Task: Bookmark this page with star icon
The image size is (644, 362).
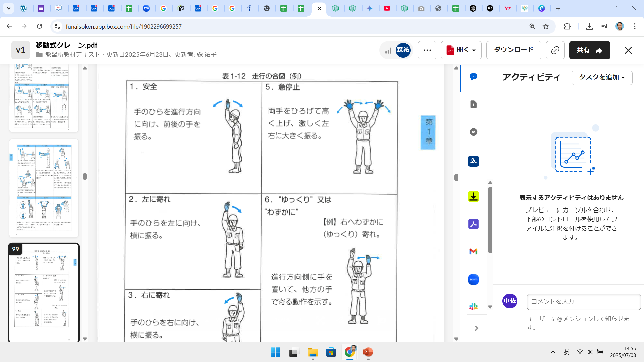Action: (x=546, y=26)
